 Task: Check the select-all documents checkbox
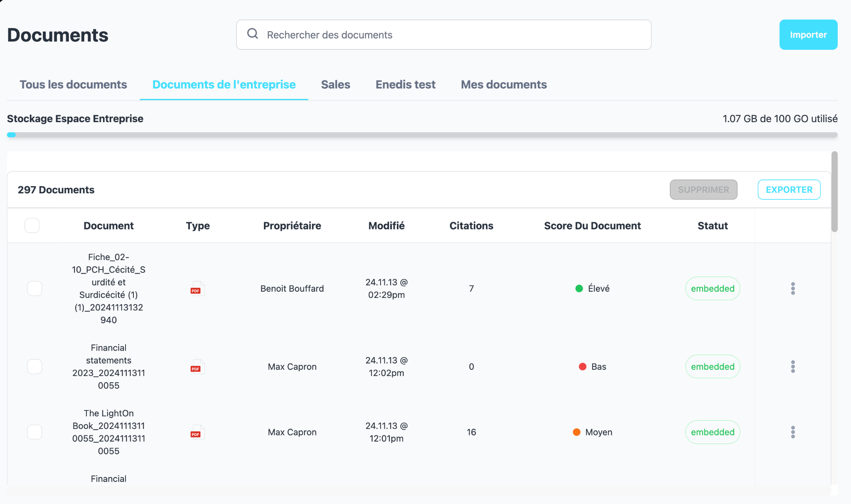32,225
